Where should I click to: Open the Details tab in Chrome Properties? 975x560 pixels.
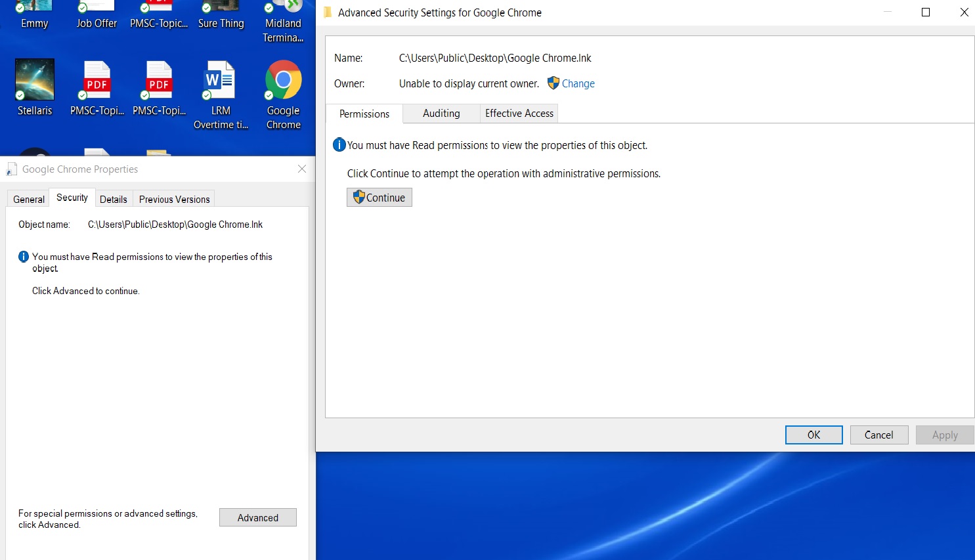(114, 199)
